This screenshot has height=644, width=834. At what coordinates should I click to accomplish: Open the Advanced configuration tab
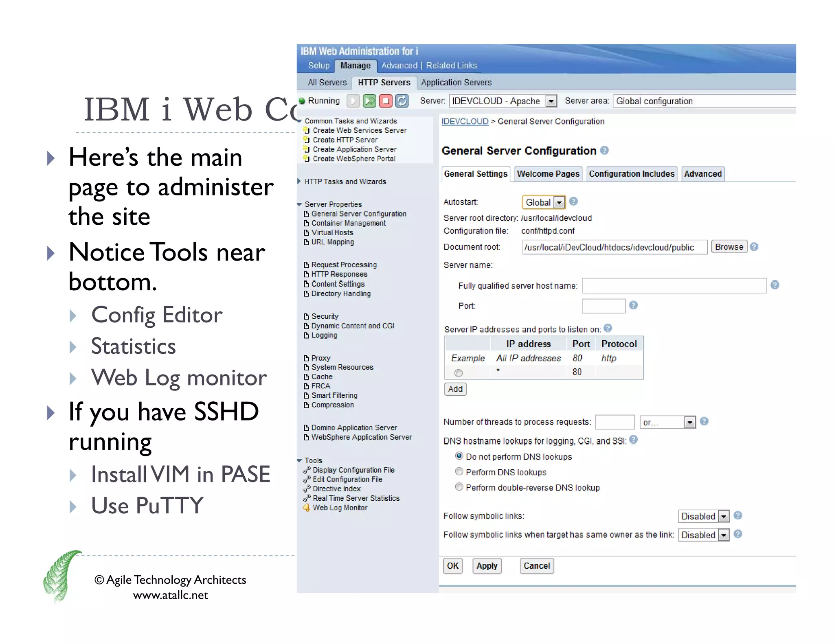pyautogui.click(x=702, y=174)
